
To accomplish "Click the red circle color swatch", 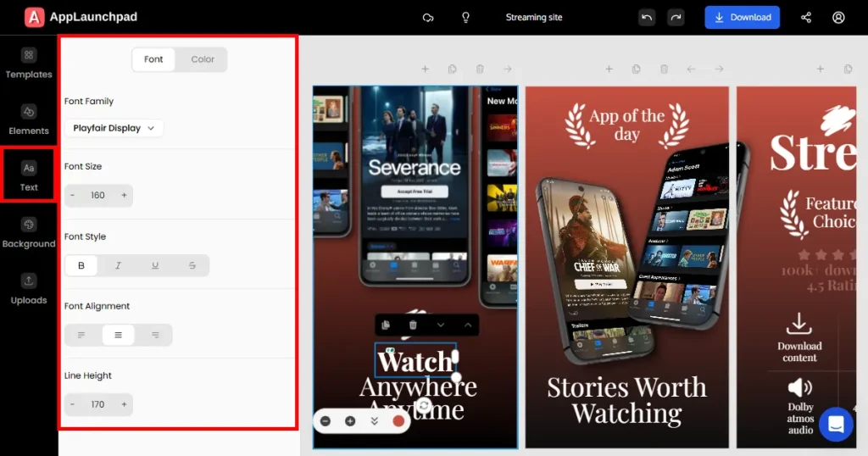I will tap(398, 421).
